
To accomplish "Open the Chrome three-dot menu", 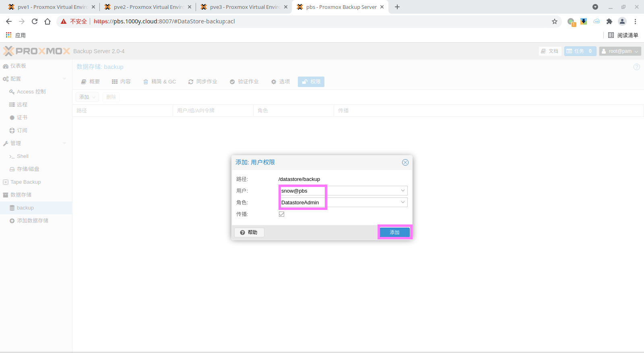I will tap(635, 21).
